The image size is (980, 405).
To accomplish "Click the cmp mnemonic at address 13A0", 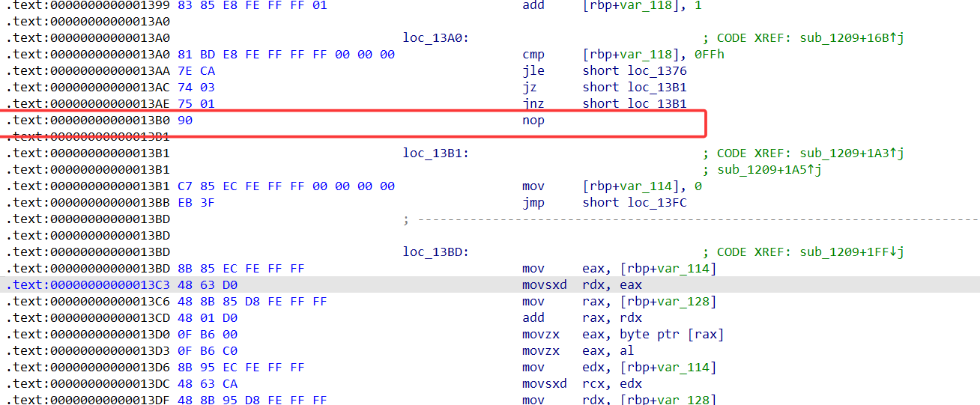I will pyautogui.click(x=533, y=54).
